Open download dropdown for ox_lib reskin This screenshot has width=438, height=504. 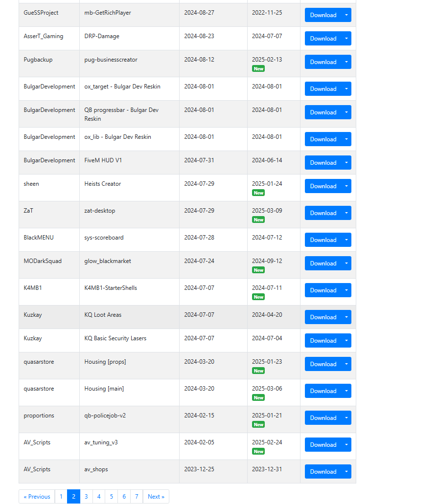[x=346, y=139]
